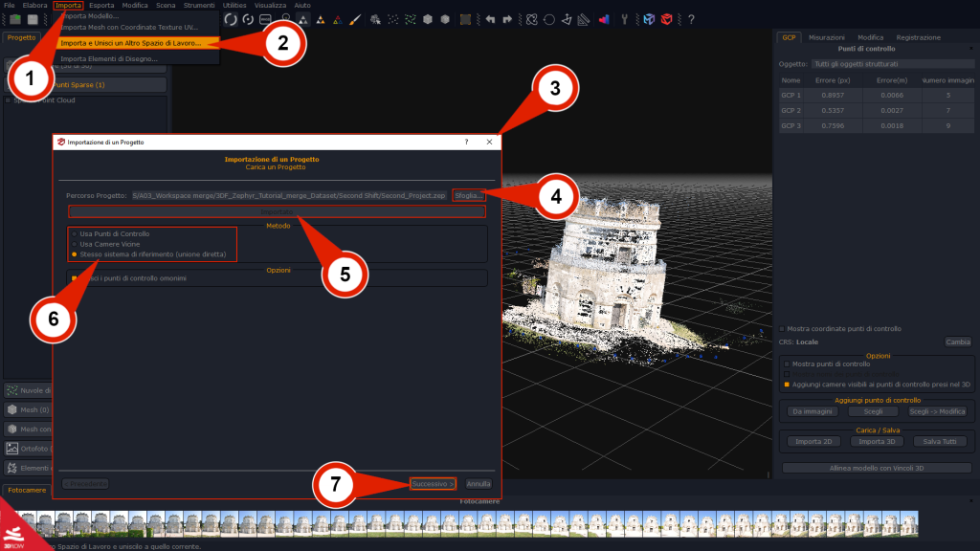Screen dimensions: 980x551
Task: Select the Stesso sistema di riferimento radio button
Action: pyautogui.click(x=75, y=253)
